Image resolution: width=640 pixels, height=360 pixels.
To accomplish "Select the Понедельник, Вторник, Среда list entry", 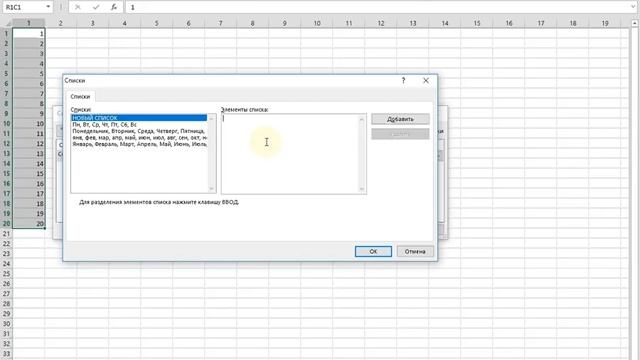I will point(139,131).
